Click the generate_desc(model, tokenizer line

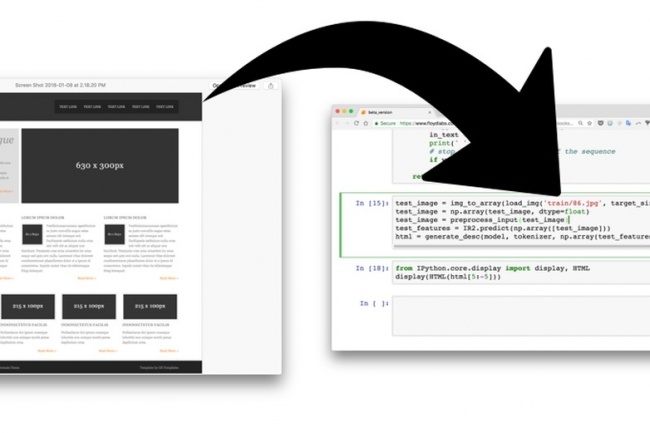[522, 237]
